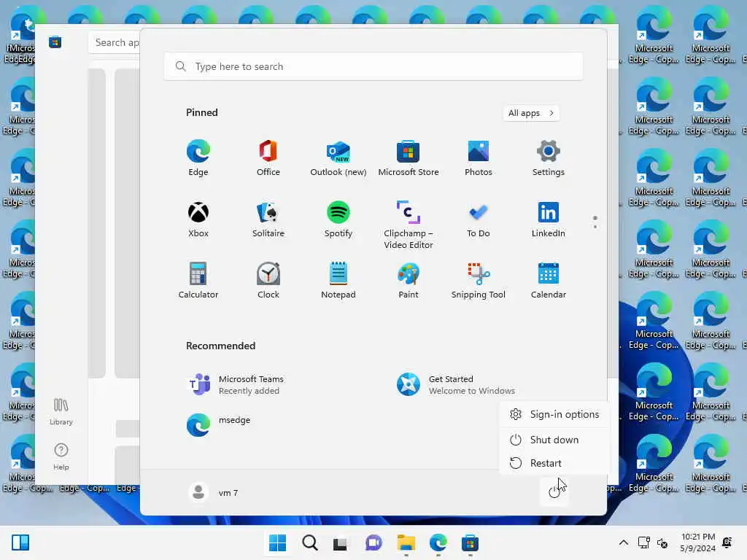
Task: Launch the Photos app
Action: [479, 158]
